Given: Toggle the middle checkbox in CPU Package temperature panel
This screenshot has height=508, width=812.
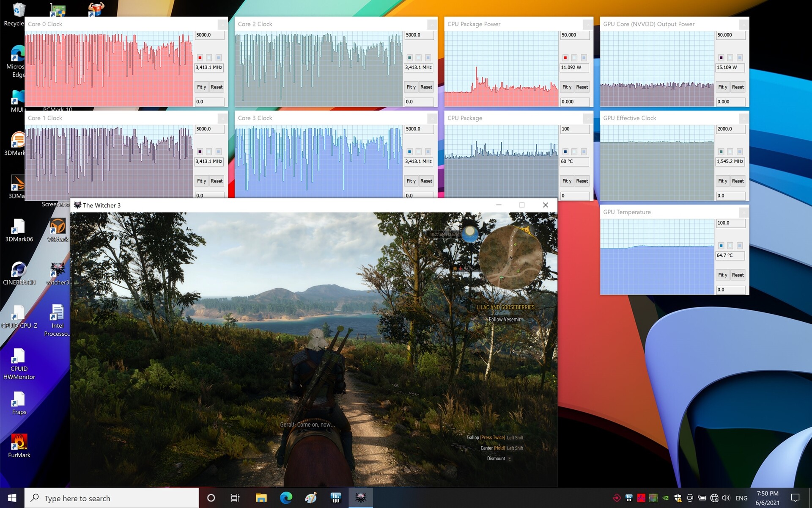Looking at the screenshot, I should [x=574, y=152].
